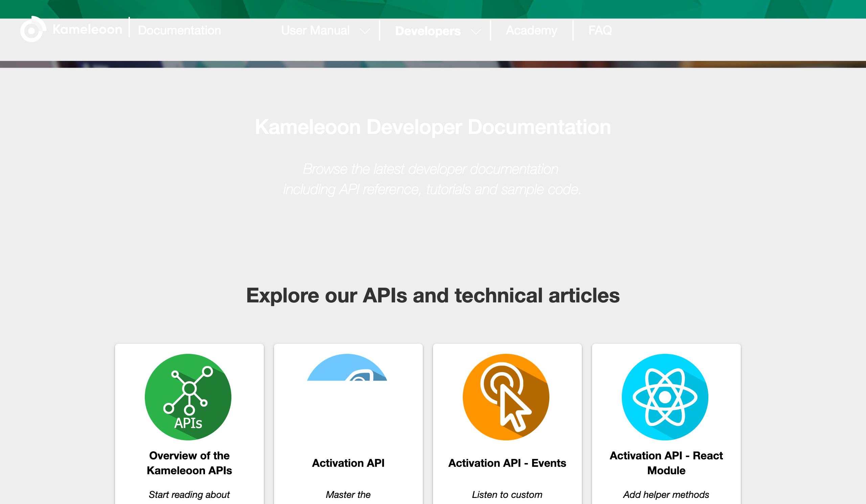Click 'Explore our APIs and technical articles' heading
866x504 pixels.
tap(433, 295)
